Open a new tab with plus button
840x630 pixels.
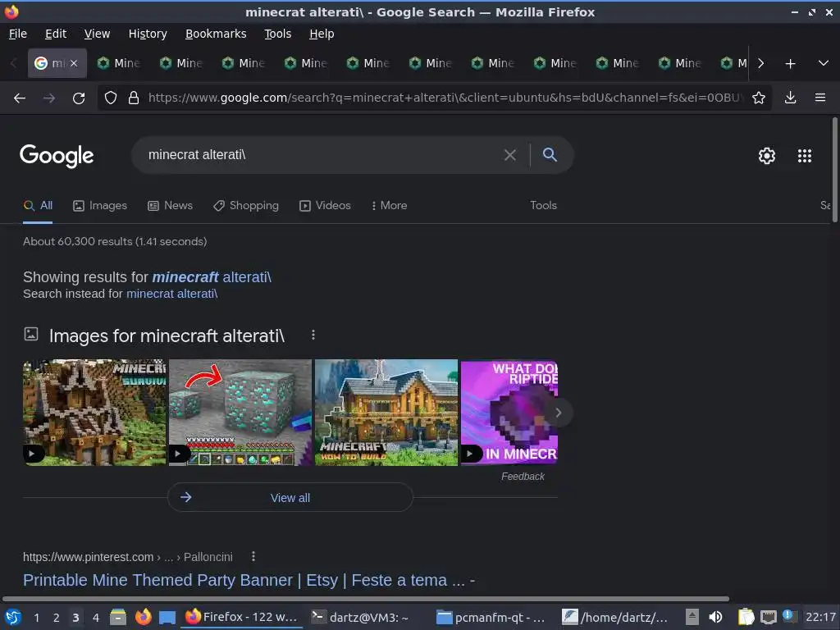(790, 64)
